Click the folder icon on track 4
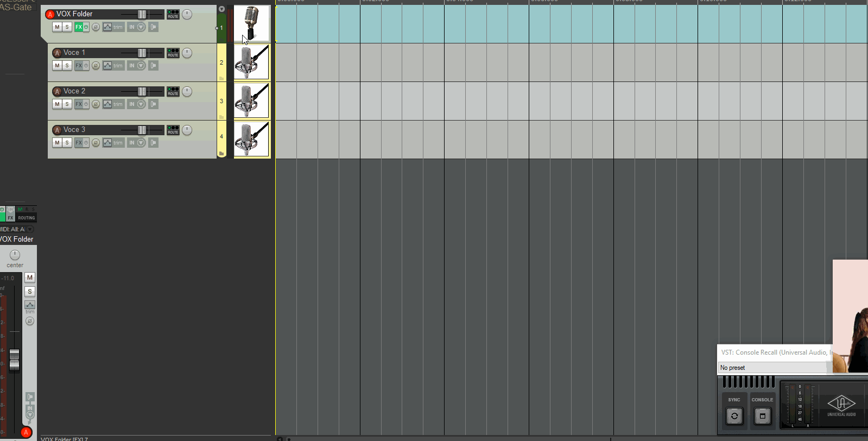This screenshot has width=868, height=441. coord(221,154)
